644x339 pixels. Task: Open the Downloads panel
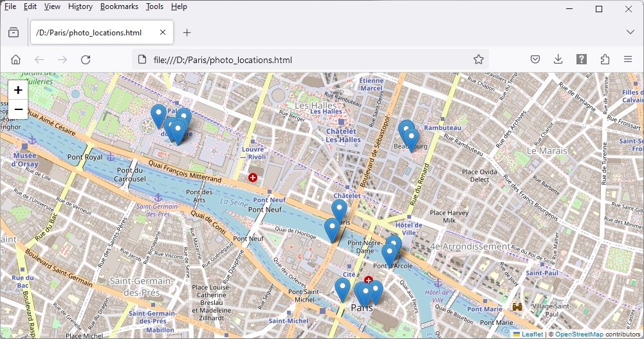(x=558, y=60)
